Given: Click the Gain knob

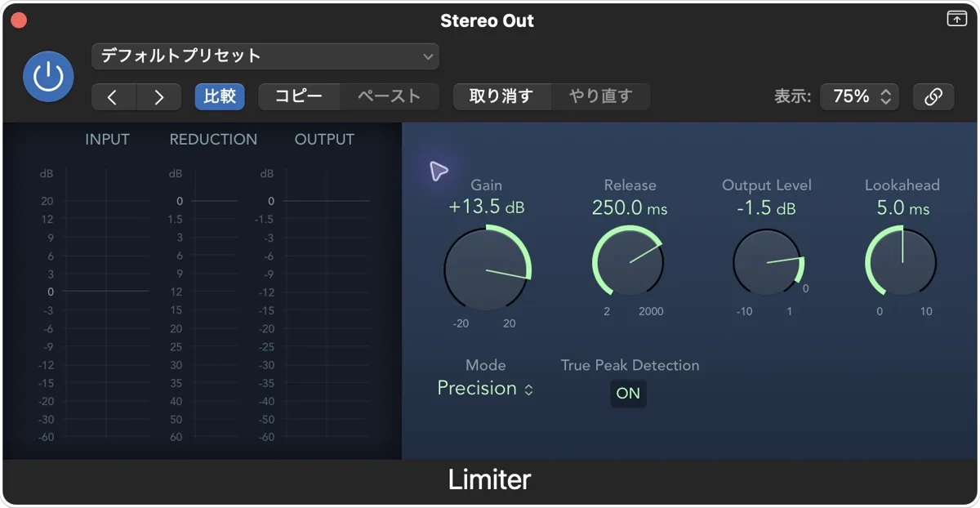Looking at the screenshot, I should coord(488,270).
